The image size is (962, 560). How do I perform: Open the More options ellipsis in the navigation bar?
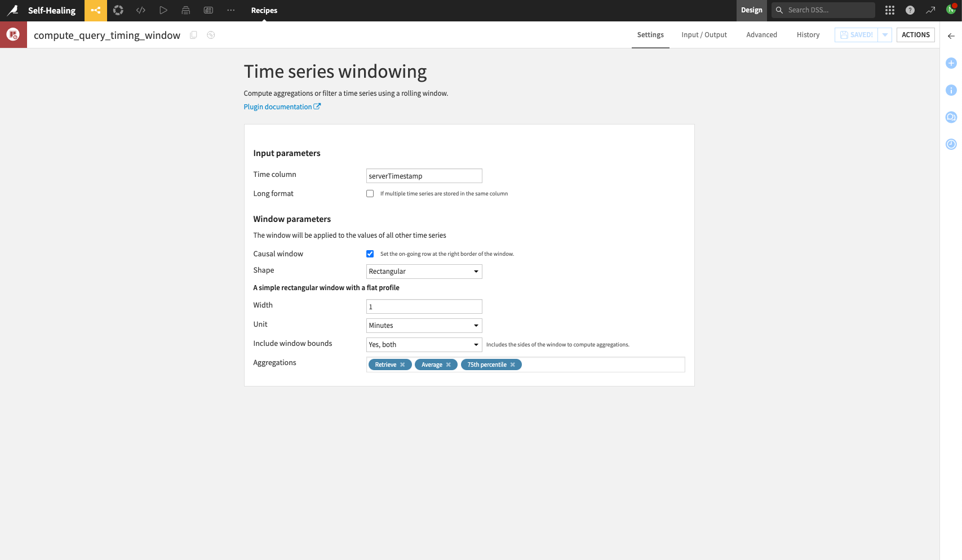[230, 10]
